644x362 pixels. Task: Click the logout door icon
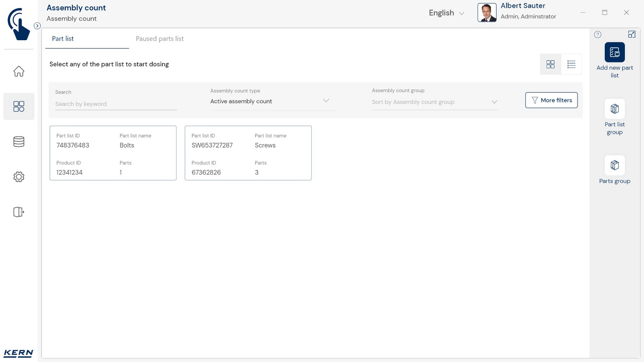(x=19, y=212)
